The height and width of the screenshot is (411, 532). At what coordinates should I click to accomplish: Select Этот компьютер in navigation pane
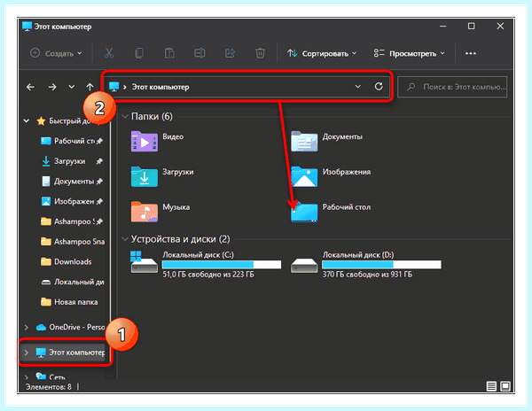click(71, 353)
